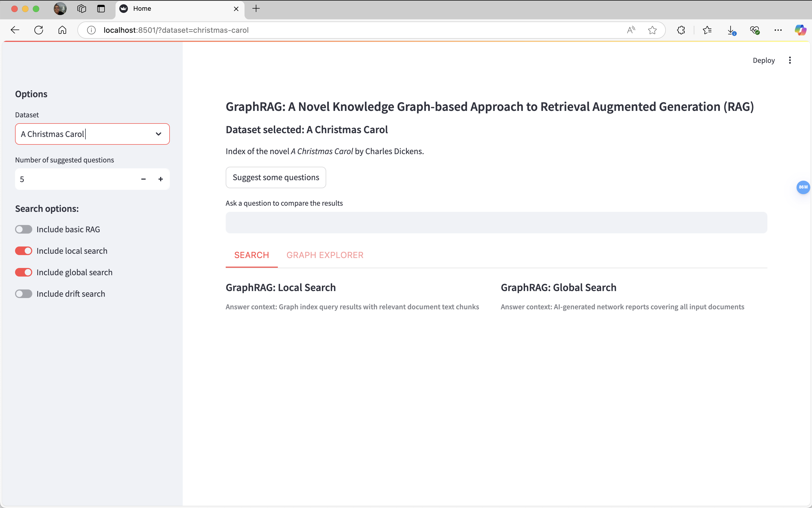Click the favorite star in address bar

[652, 30]
